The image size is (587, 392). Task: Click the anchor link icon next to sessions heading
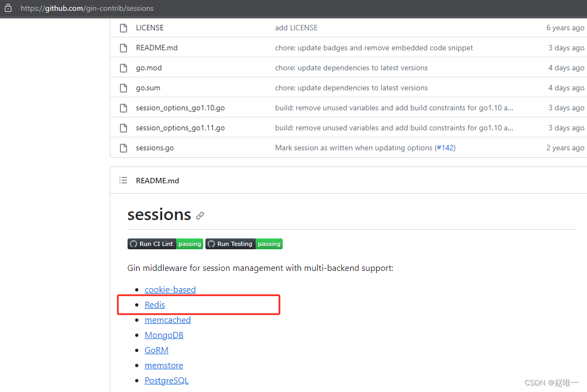[200, 215]
